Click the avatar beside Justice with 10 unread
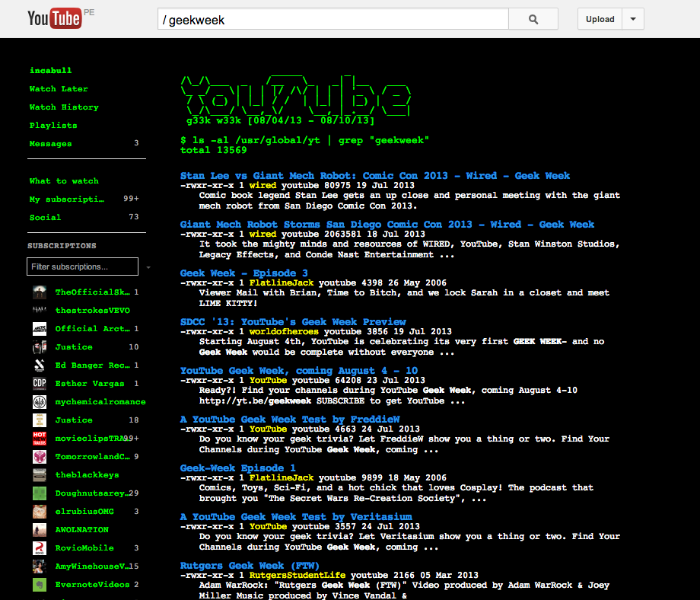Screen dimensions: 700x600 [40, 347]
